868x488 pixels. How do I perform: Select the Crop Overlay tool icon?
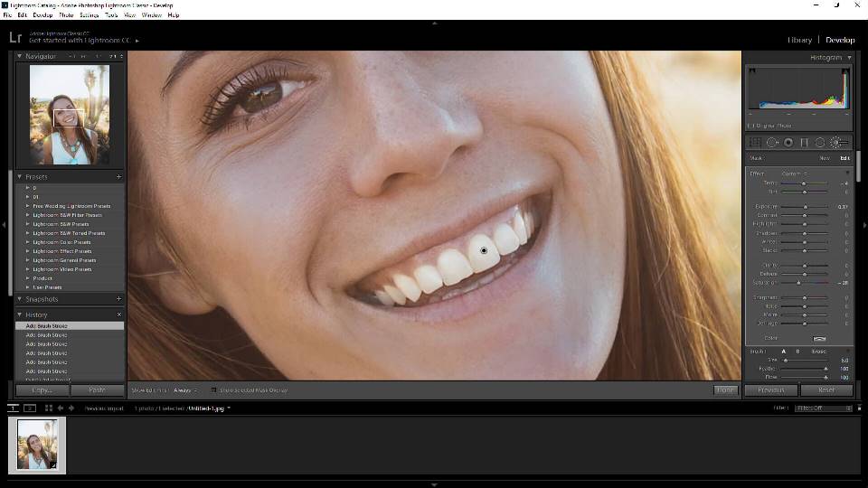click(x=755, y=143)
